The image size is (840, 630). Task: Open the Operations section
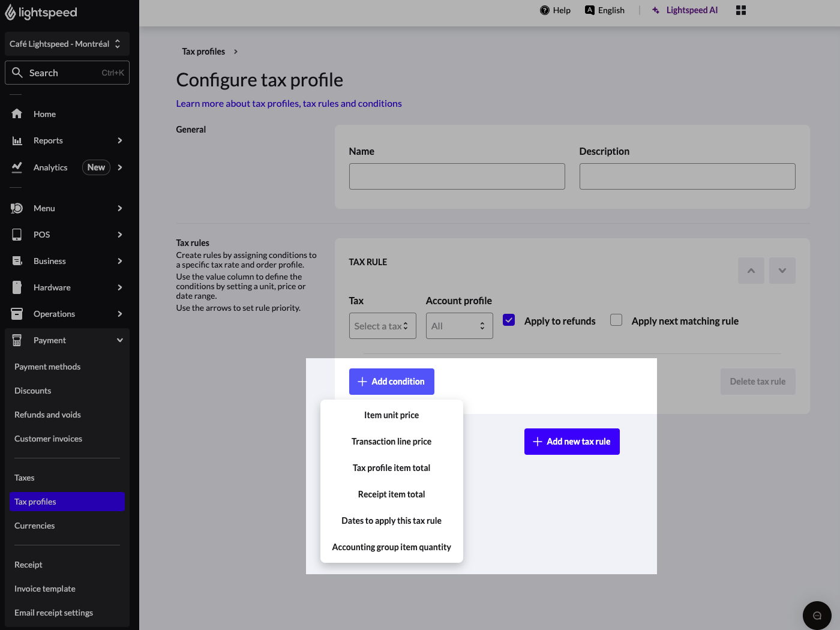pos(54,314)
